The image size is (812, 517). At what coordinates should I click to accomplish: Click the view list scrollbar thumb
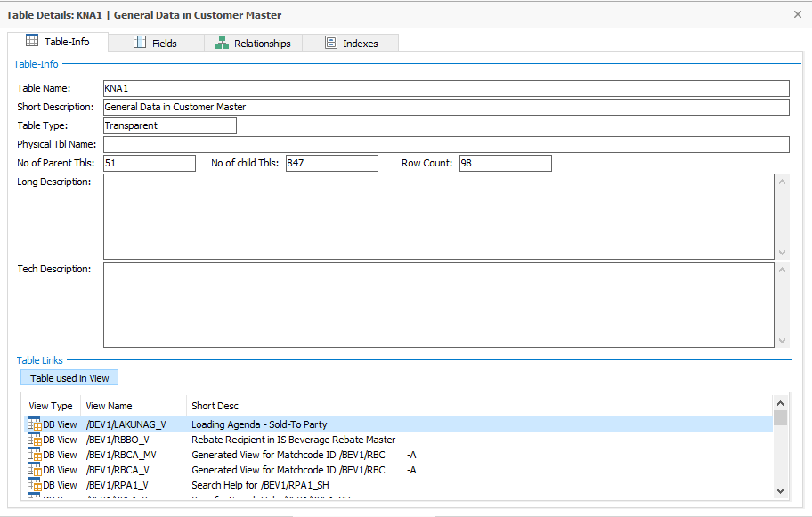(x=781, y=417)
